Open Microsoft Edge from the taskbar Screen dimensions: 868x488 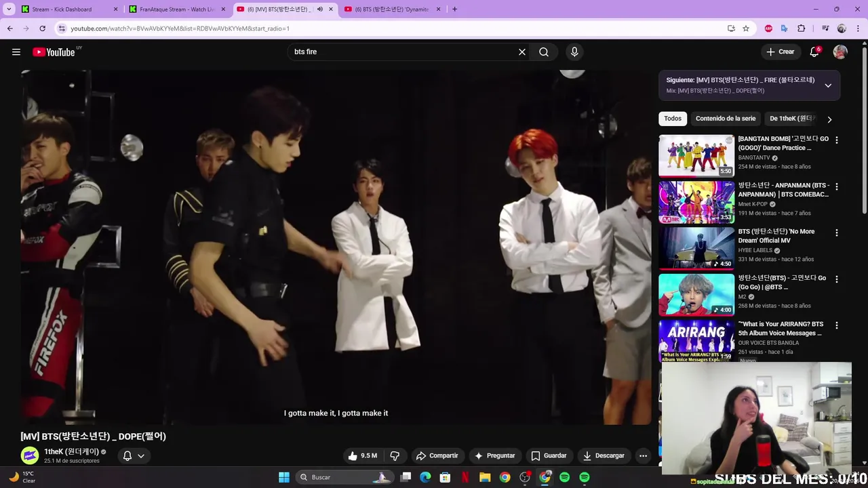(x=425, y=477)
